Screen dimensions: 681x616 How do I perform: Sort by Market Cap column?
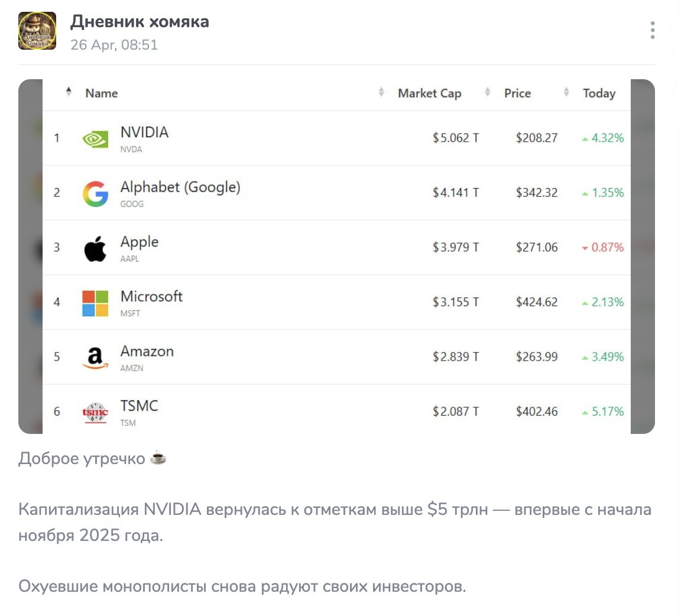[429, 93]
